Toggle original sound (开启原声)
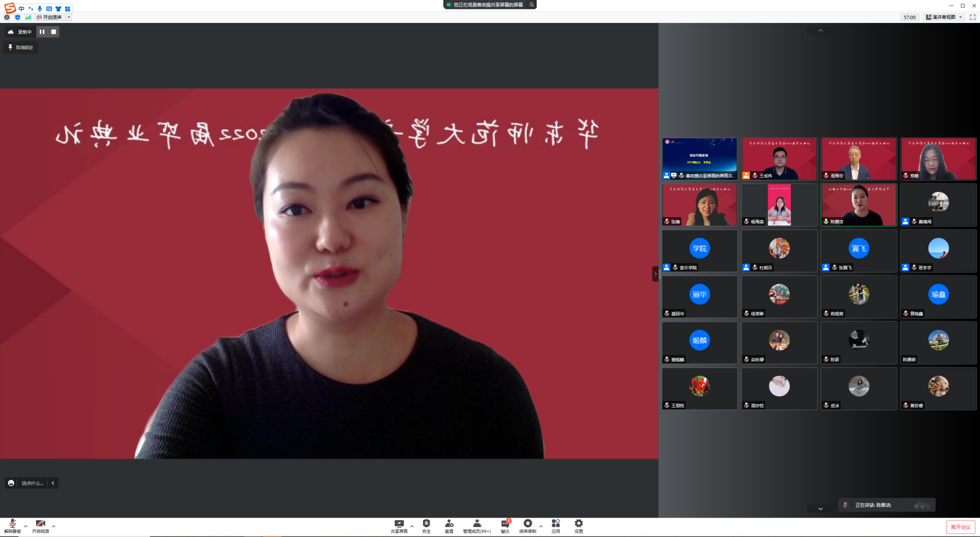Viewport: 980px width, 537px height. point(50,17)
